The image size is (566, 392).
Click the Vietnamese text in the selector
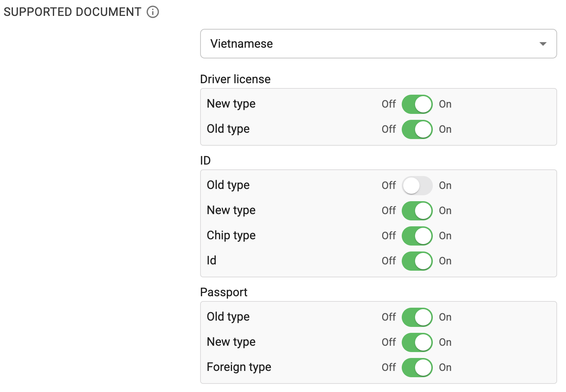[x=242, y=44]
